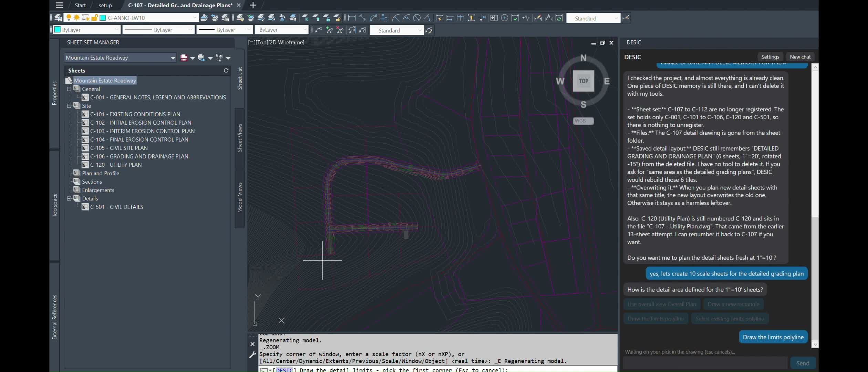The height and width of the screenshot is (372, 868).
Task: Click Make Object's Layer Current icon
Action: (204, 18)
